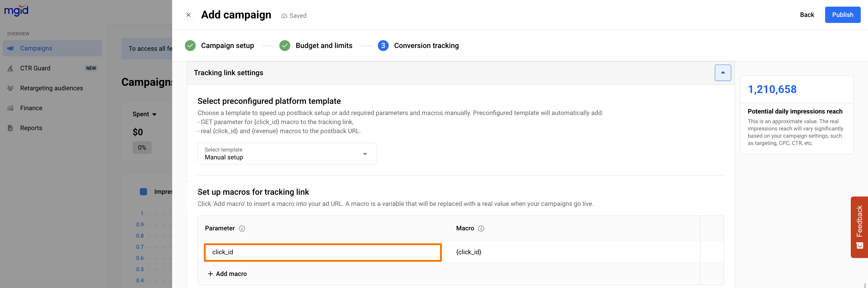Go to the Budget and limits step
The image size is (868, 288).
323,46
